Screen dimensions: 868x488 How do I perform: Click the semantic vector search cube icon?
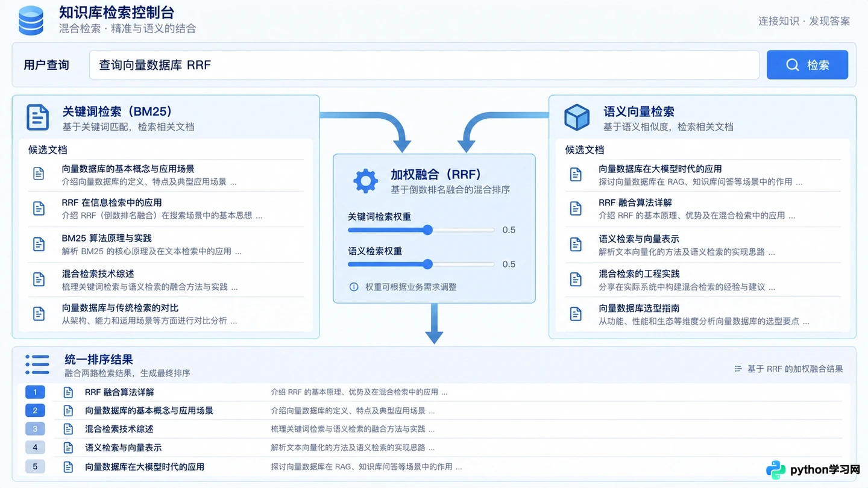577,117
